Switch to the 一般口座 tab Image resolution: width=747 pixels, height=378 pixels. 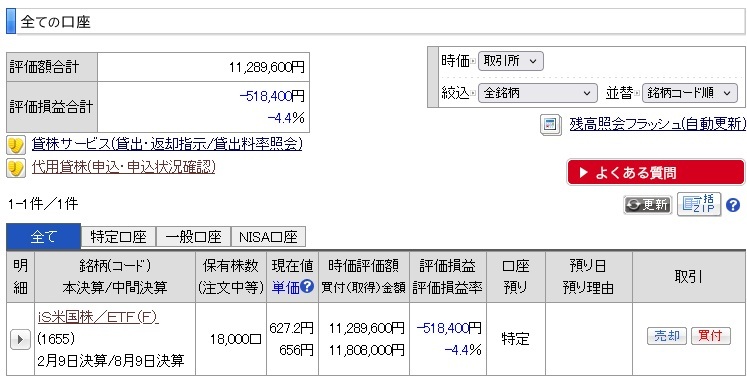click(193, 237)
